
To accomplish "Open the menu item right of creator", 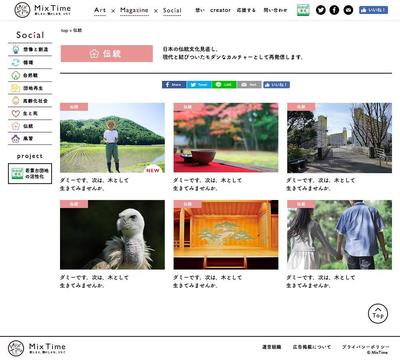I will coord(246,10).
